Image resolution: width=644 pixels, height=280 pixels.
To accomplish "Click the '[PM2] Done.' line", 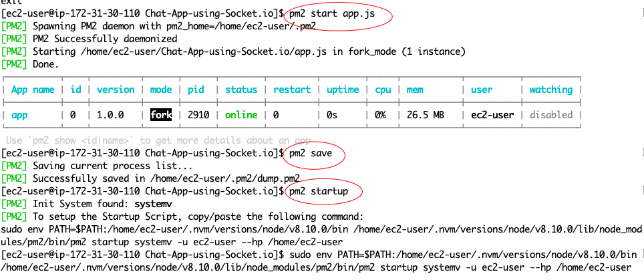I will tap(30, 64).
